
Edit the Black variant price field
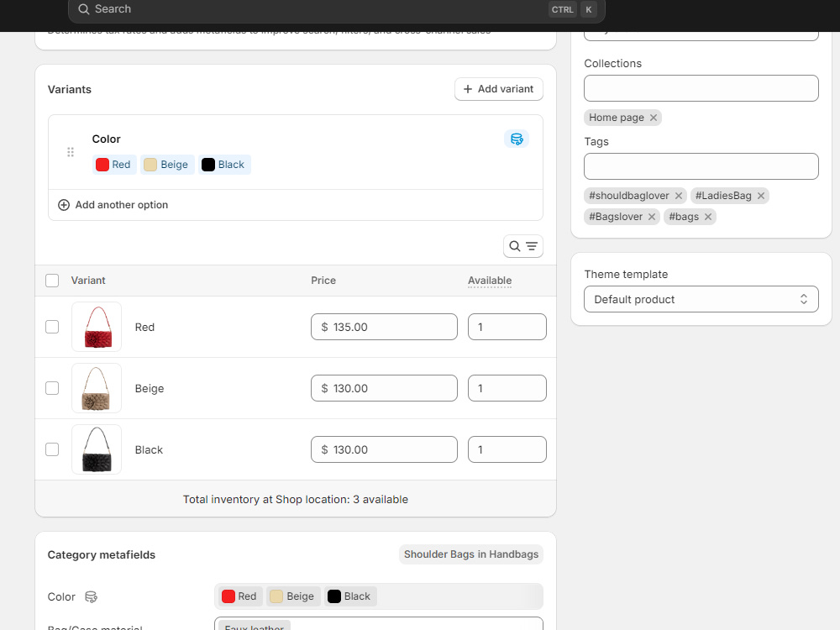pos(384,449)
